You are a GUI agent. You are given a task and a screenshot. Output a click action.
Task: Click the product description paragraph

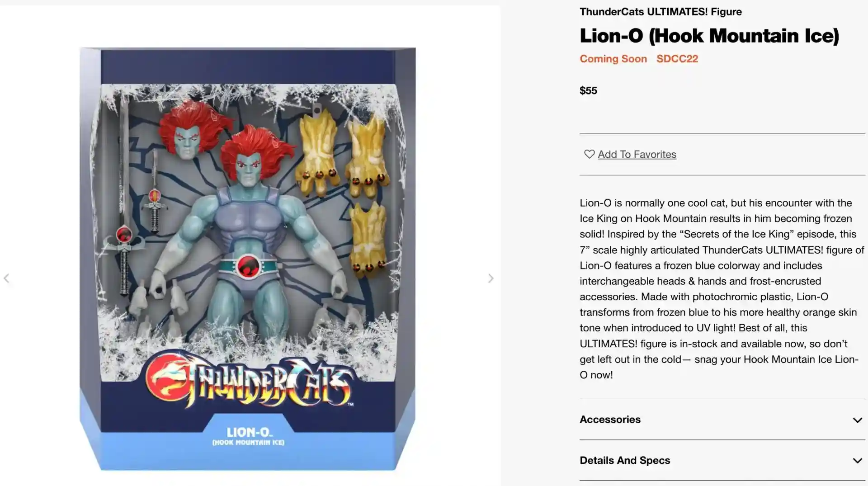coord(722,289)
